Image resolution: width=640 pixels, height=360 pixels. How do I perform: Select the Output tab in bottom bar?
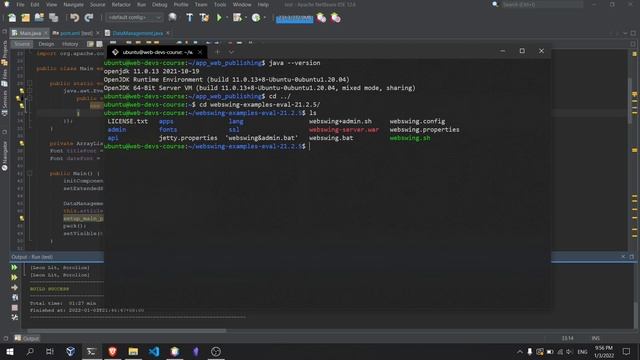pos(27,338)
